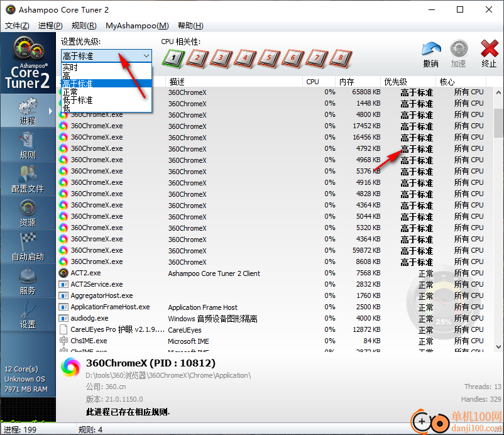Open the 规则 rules sidebar section
This screenshot has height=435, width=504.
(28, 145)
